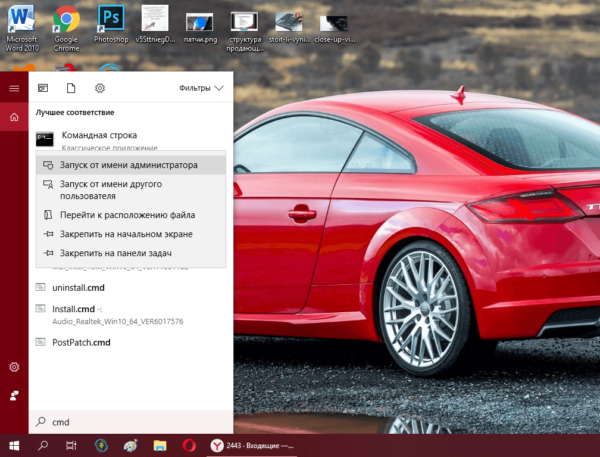Filter search results by documents icon
Viewport: 600px width, 457px height.
tap(71, 88)
